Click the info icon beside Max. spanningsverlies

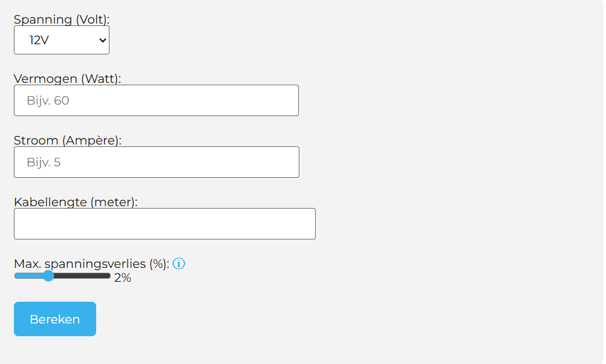pyautogui.click(x=178, y=264)
